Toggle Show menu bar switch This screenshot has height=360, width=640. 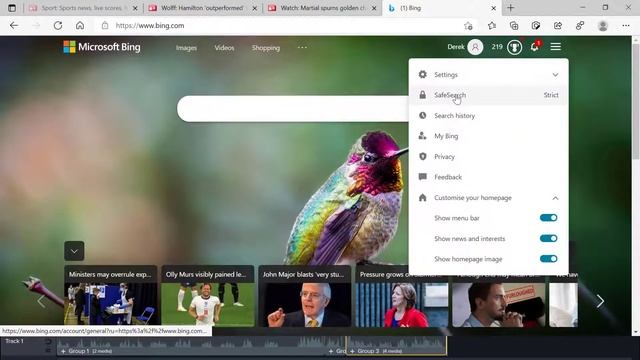click(x=548, y=218)
